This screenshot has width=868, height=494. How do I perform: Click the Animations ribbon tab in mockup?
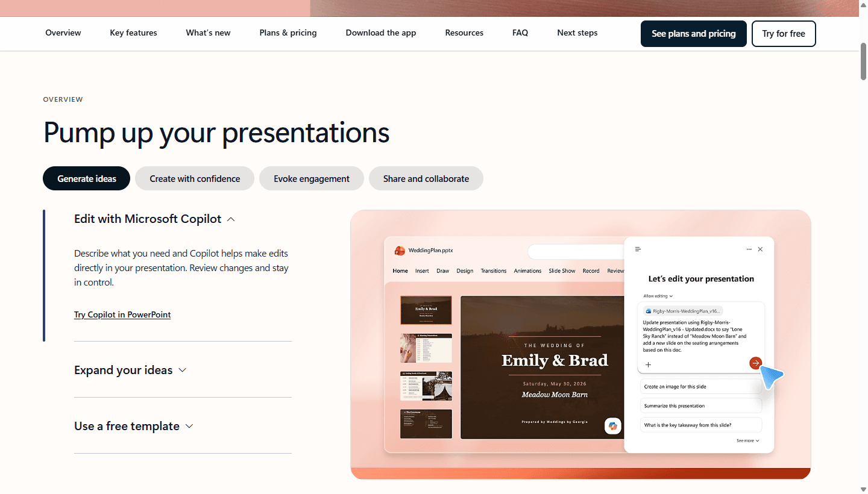point(527,271)
